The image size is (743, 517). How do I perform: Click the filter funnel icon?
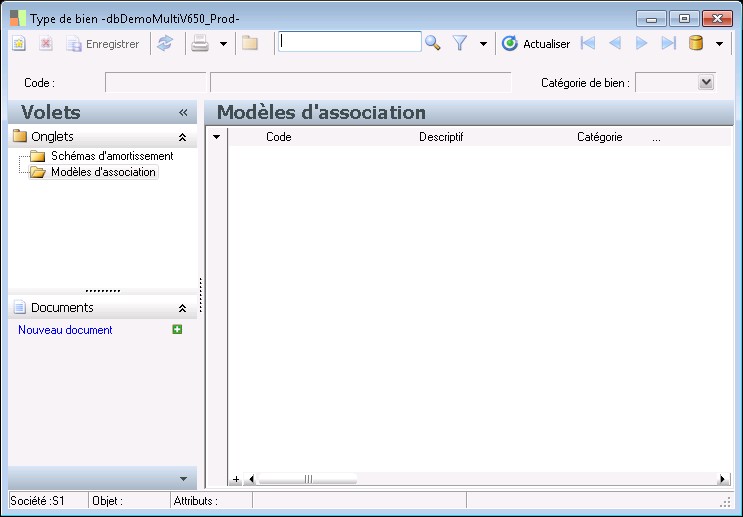pyautogui.click(x=460, y=43)
